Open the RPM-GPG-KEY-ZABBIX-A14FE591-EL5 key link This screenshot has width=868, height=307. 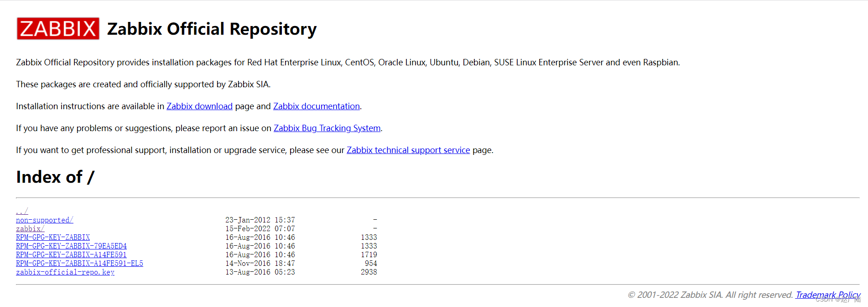tap(79, 264)
